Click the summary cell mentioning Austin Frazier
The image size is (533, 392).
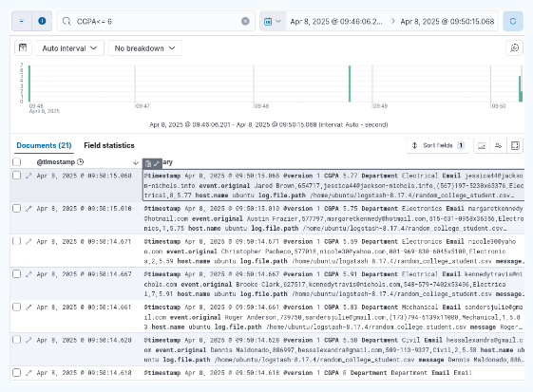pyautogui.click(x=333, y=218)
